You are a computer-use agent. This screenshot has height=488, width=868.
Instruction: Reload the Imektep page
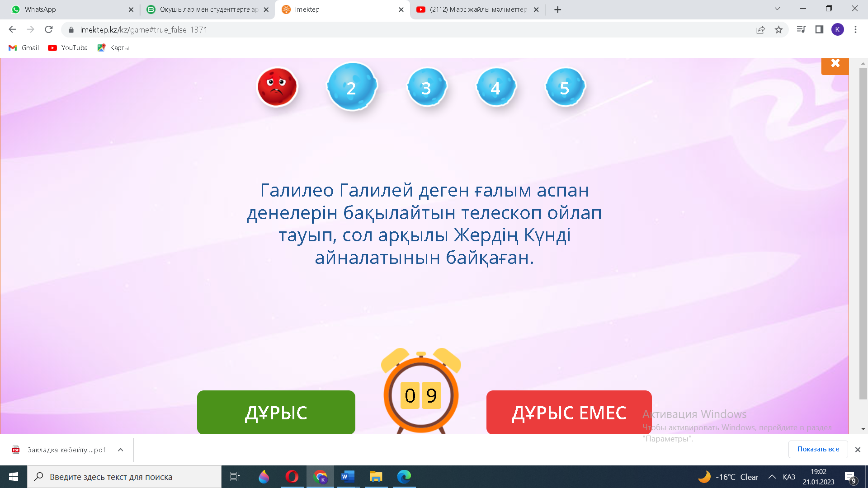[x=49, y=30]
